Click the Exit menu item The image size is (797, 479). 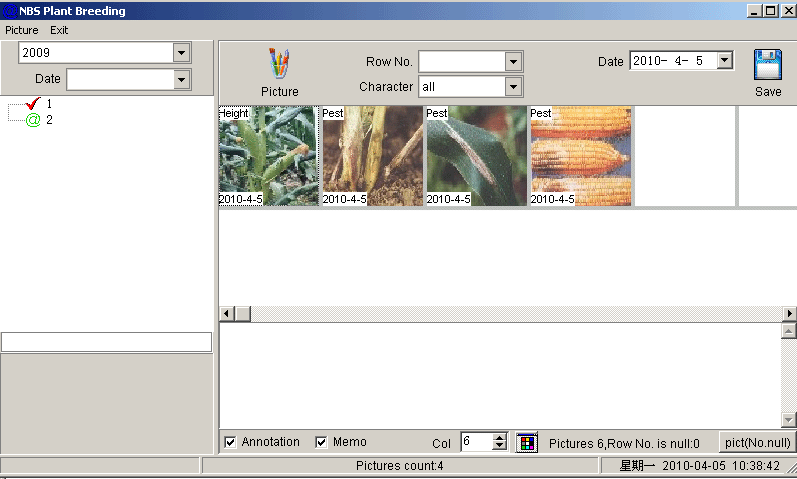59,30
